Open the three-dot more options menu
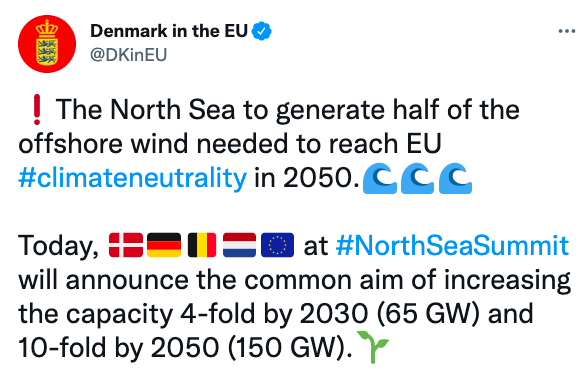 (x=567, y=31)
